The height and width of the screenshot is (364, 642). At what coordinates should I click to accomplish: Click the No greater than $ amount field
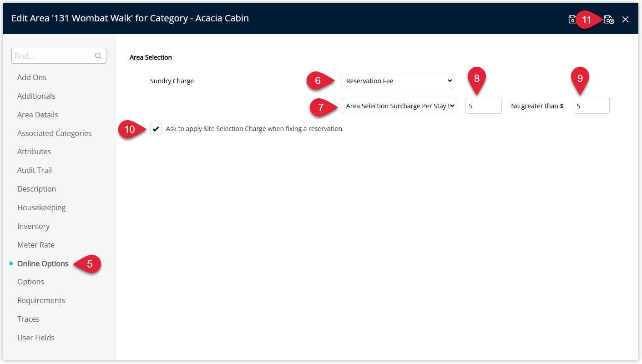coord(591,106)
